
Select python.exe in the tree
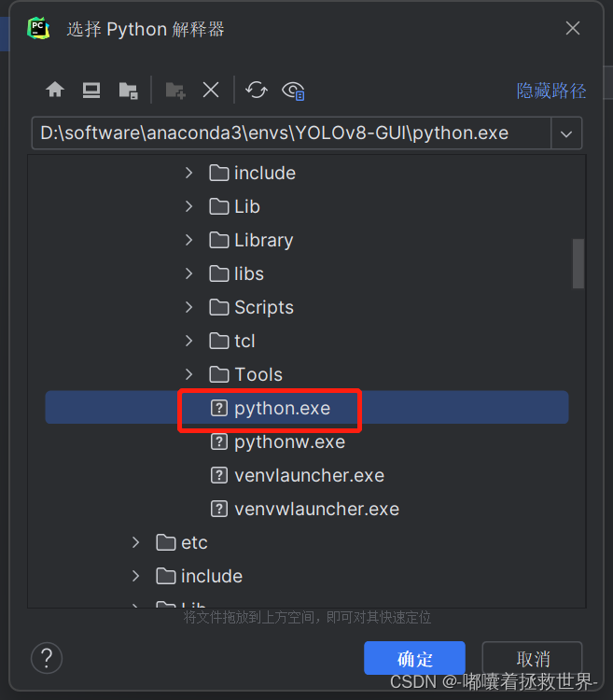pos(307,408)
